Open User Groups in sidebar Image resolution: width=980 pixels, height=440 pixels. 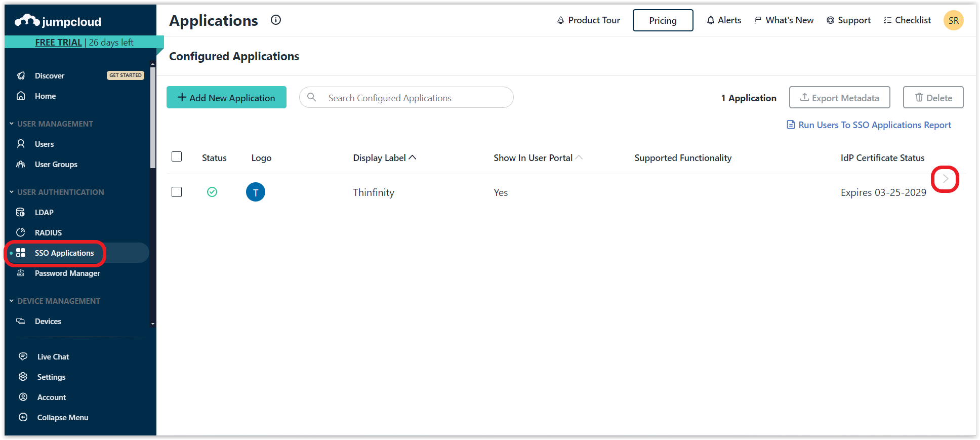tap(56, 164)
